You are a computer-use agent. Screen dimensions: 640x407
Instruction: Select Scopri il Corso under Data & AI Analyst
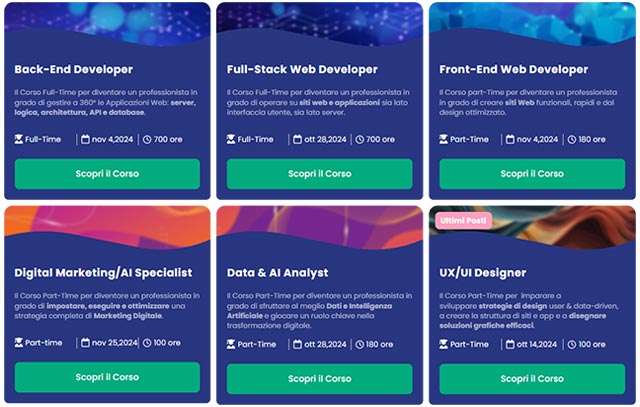319,378
